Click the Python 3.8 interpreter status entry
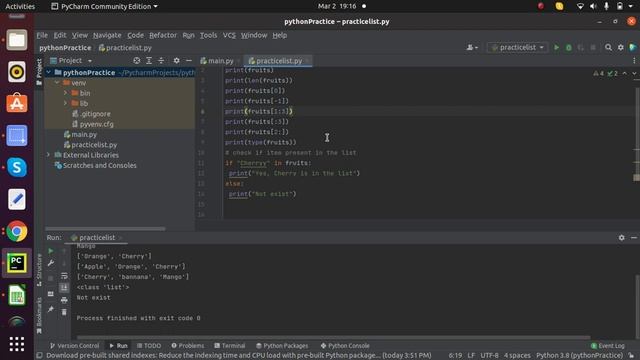The image size is (640, 360). pos(579,356)
